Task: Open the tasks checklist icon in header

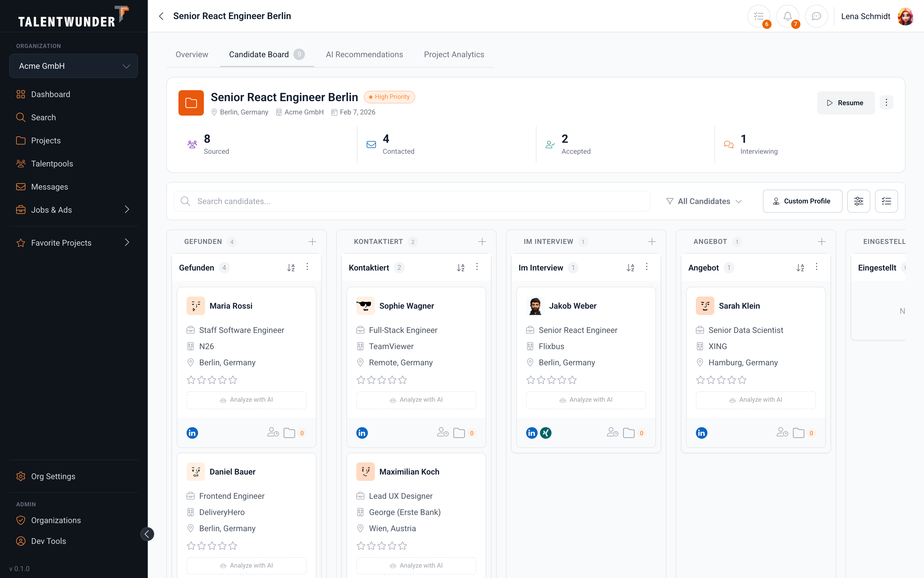Action: [x=759, y=16]
